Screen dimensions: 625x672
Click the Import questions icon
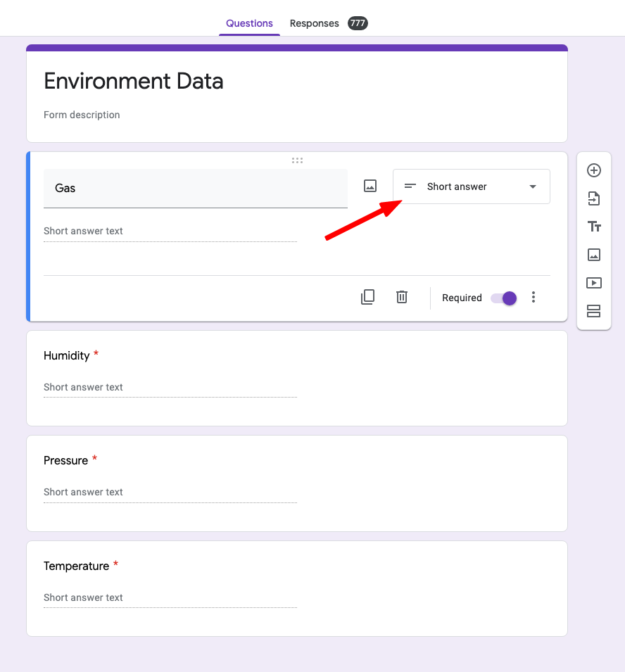pyautogui.click(x=593, y=198)
